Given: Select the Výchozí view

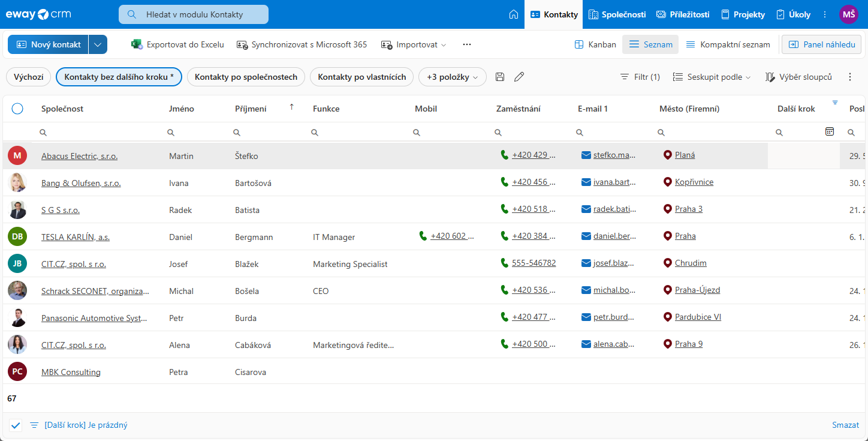Looking at the screenshot, I should click(x=29, y=77).
